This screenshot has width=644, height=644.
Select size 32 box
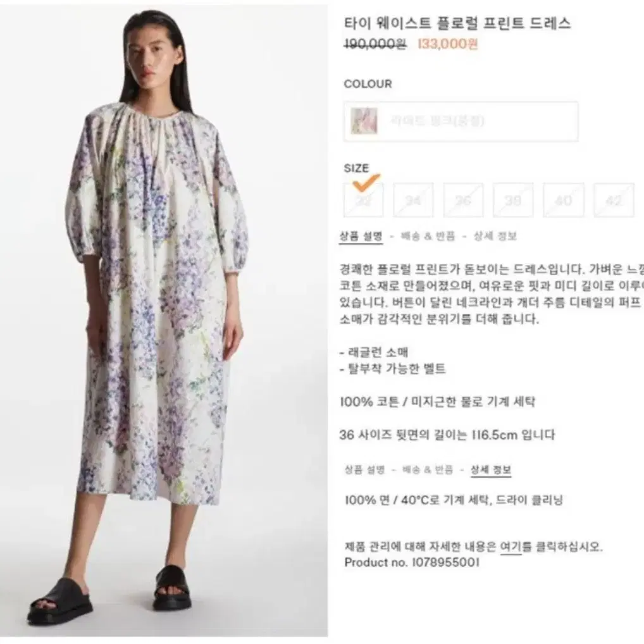pyautogui.click(x=364, y=200)
